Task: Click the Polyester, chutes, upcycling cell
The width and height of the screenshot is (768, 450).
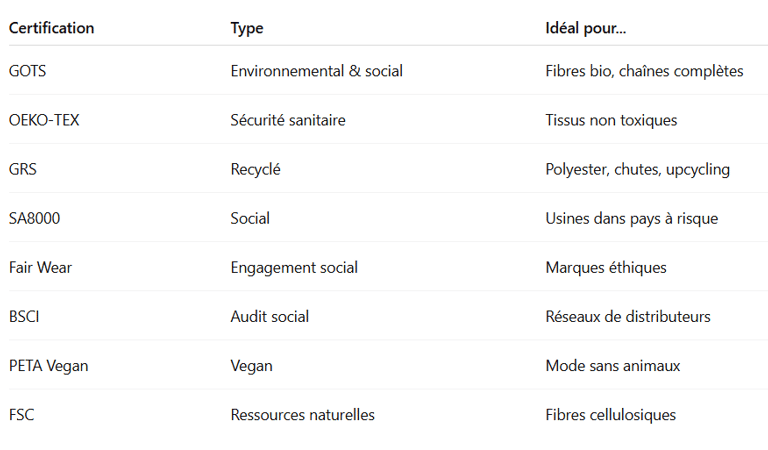Action: [x=637, y=169]
